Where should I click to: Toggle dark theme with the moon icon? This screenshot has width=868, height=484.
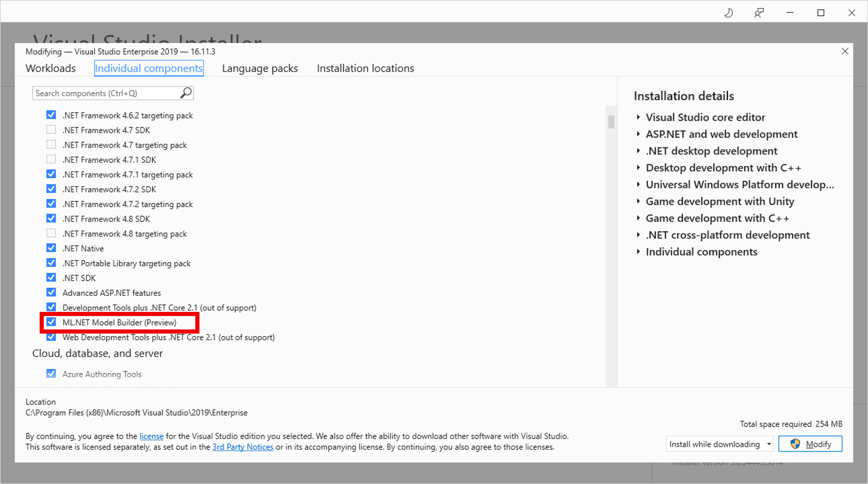(x=728, y=13)
